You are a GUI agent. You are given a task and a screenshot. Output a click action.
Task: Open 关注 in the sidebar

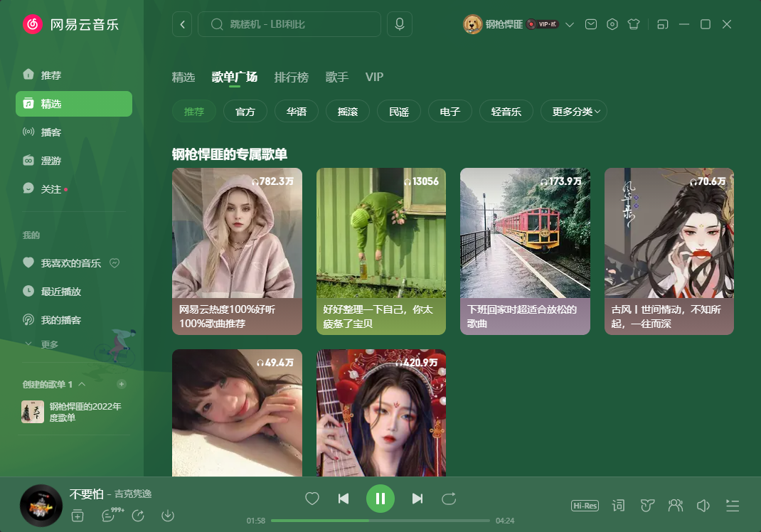[x=74, y=188]
